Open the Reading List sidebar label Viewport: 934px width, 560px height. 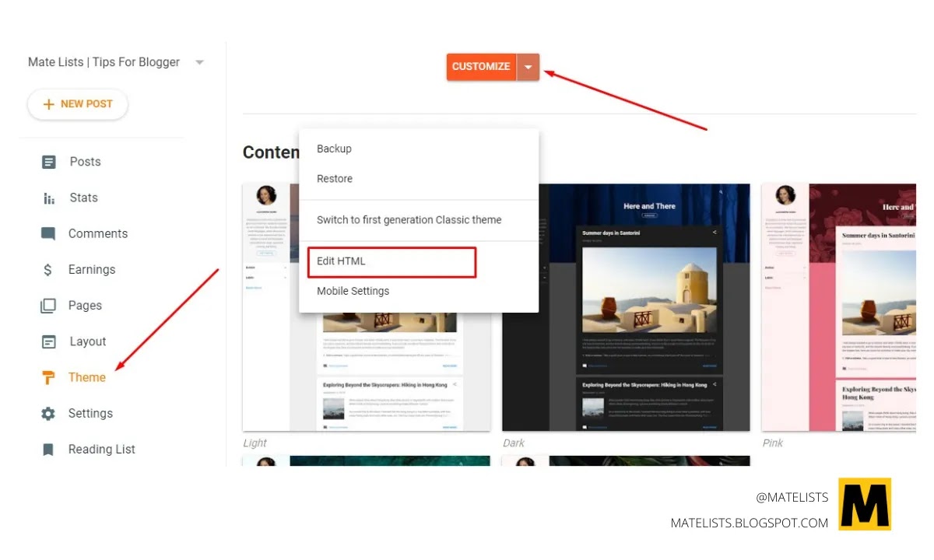(x=102, y=450)
